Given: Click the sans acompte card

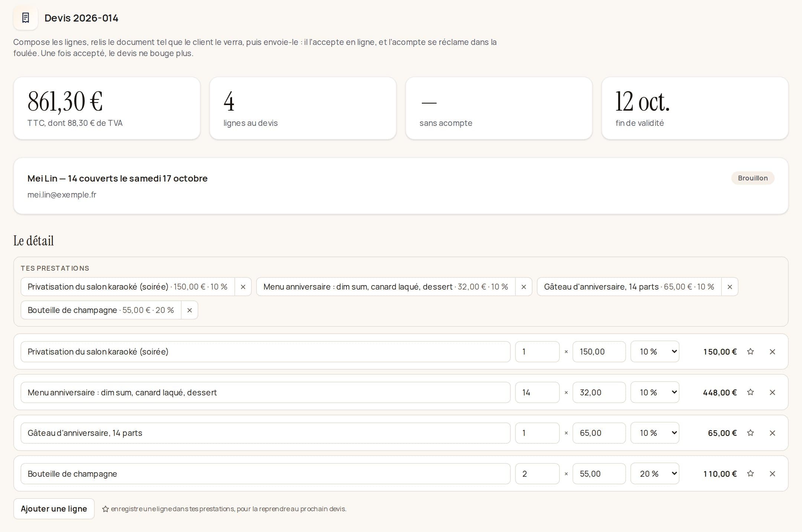Looking at the screenshot, I should 499,108.
